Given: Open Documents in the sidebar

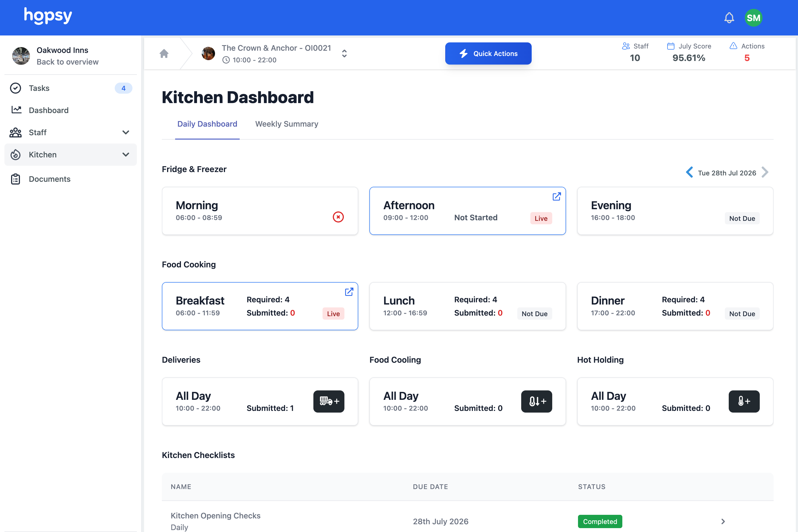Looking at the screenshot, I should pos(71,179).
